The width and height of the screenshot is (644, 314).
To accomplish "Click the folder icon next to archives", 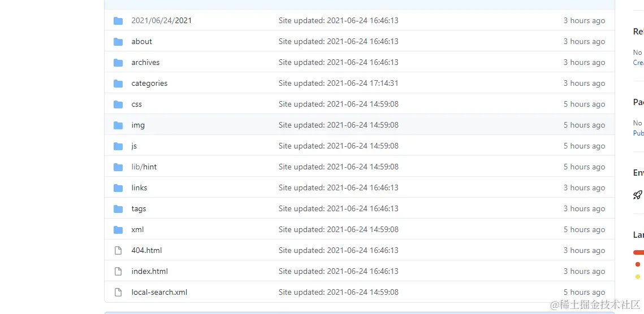I will point(118,62).
